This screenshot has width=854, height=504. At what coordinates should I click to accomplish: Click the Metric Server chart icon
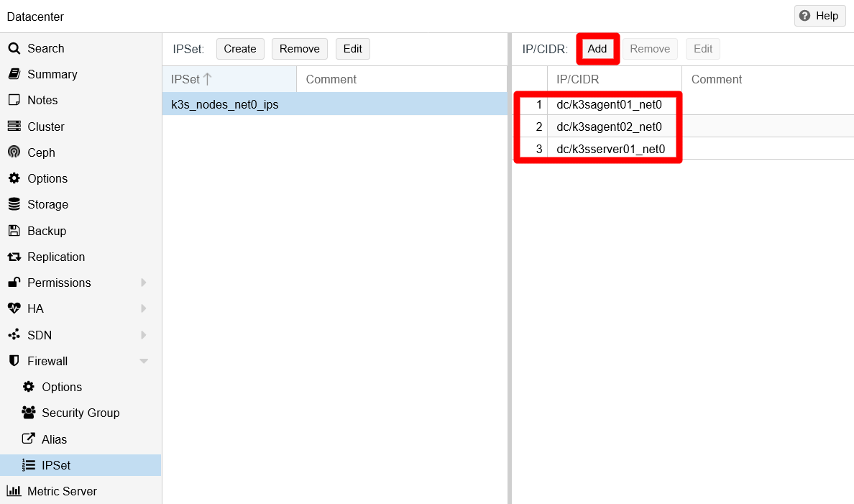pos(15,491)
